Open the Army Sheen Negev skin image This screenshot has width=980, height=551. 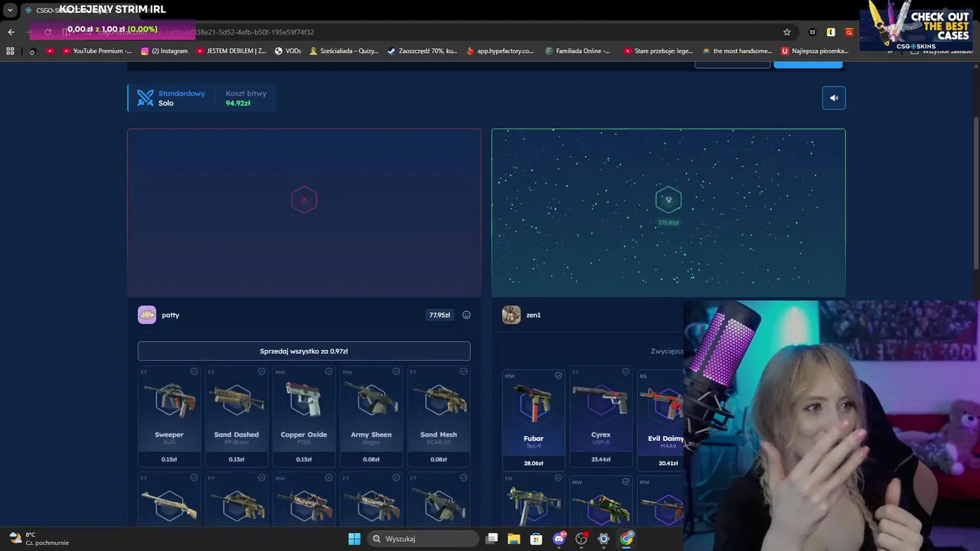(x=371, y=400)
